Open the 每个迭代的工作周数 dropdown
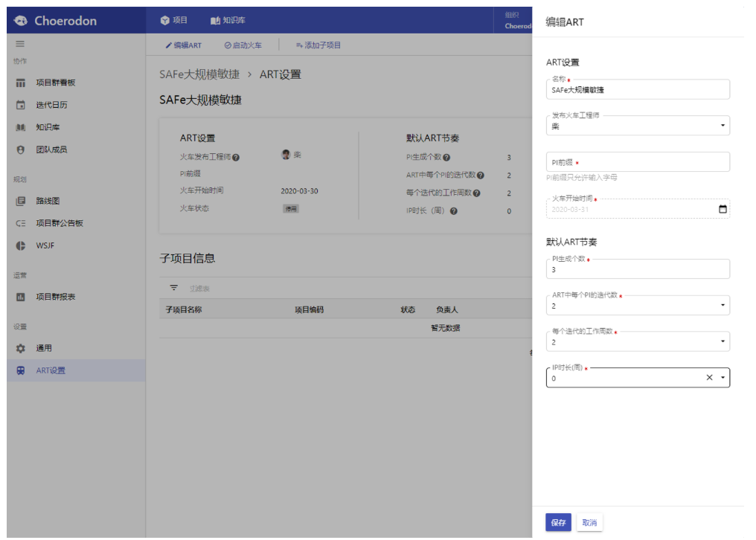Screen dimensions: 756x540 [722, 341]
